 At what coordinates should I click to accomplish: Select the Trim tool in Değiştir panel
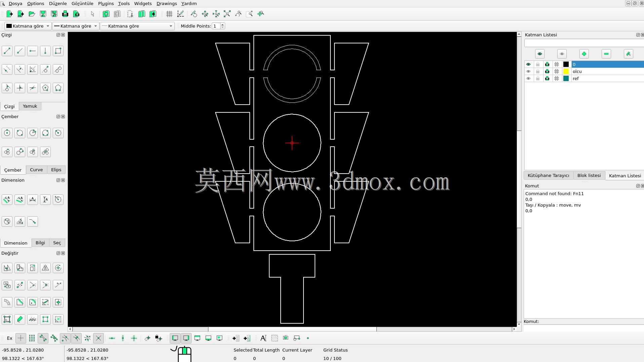pos(33,285)
